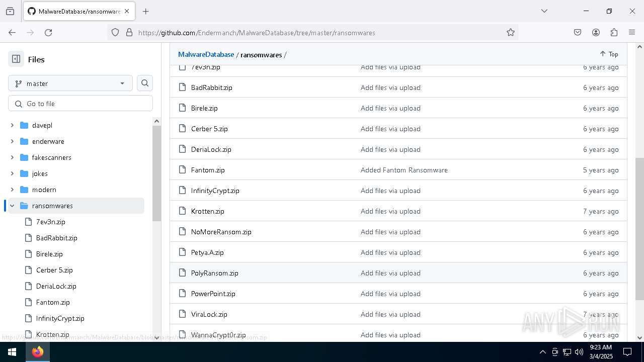Click the site padlock security icon
This screenshot has width=644, height=362.
coord(129,32)
